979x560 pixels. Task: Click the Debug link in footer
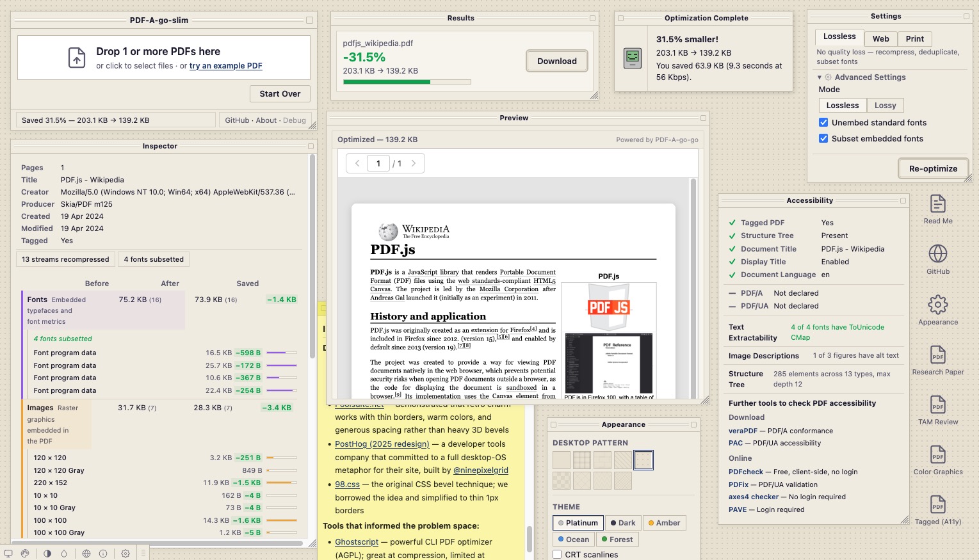click(295, 120)
